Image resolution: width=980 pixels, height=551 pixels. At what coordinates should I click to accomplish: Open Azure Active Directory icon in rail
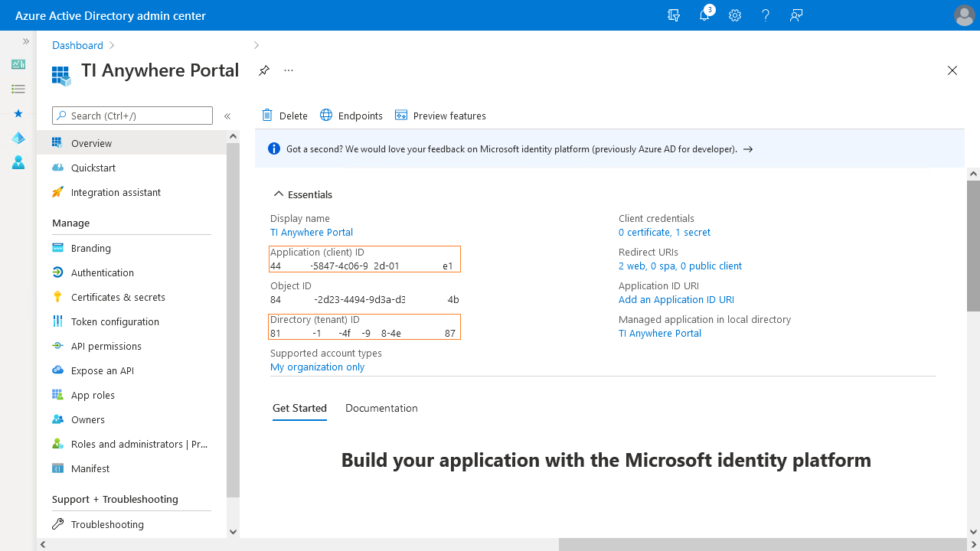pyautogui.click(x=18, y=138)
